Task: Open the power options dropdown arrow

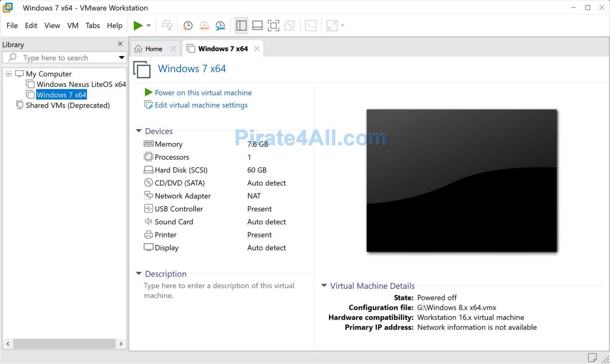Action: 149,25
